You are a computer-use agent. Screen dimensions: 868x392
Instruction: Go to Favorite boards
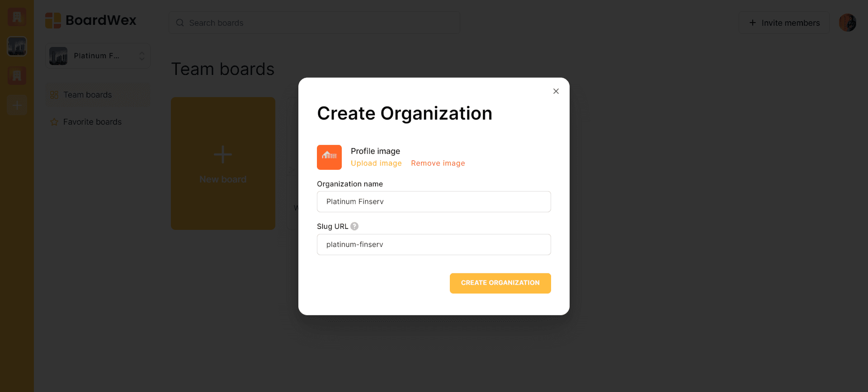92,122
